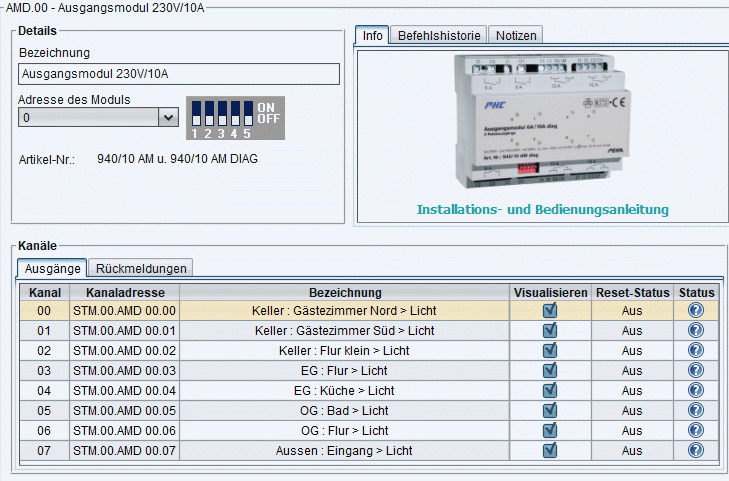Open the Notizen tab
Viewport: 729px width, 481px height.
pyautogui.click(x=516, y=35)
